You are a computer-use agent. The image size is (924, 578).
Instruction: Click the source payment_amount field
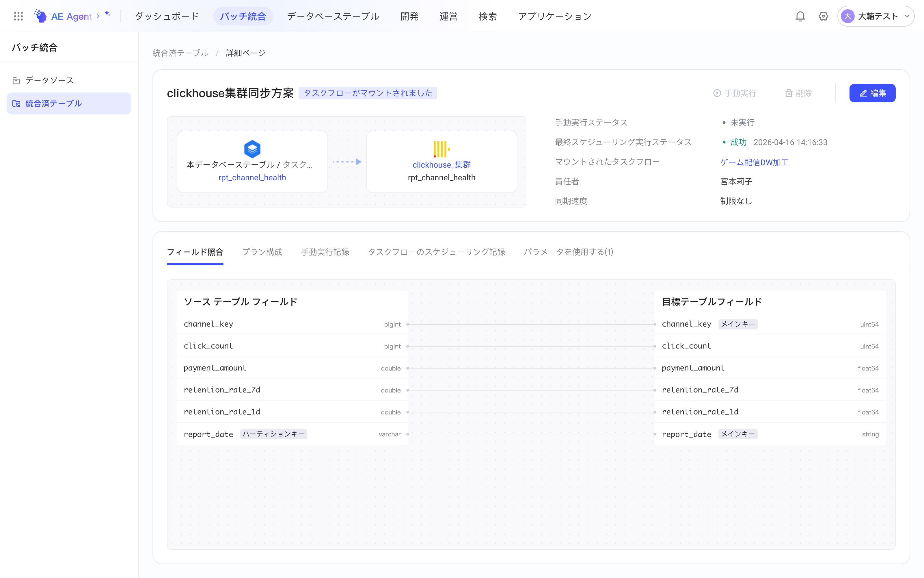click(292, 368)
